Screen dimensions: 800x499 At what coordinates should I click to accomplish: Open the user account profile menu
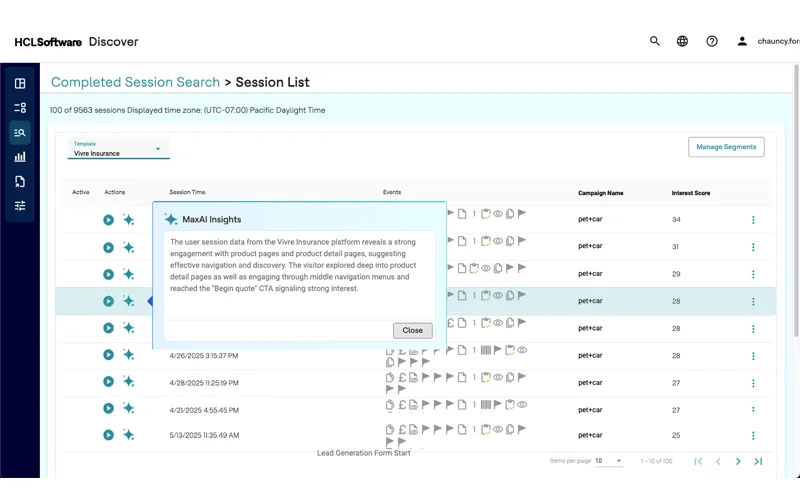coord(742,41)
